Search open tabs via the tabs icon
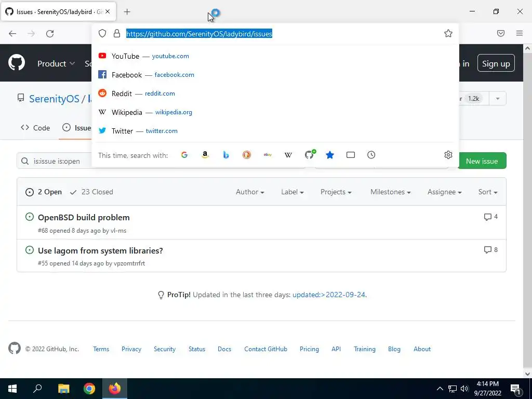Screen dimensions: 532x399 click(x=351, y=155)
